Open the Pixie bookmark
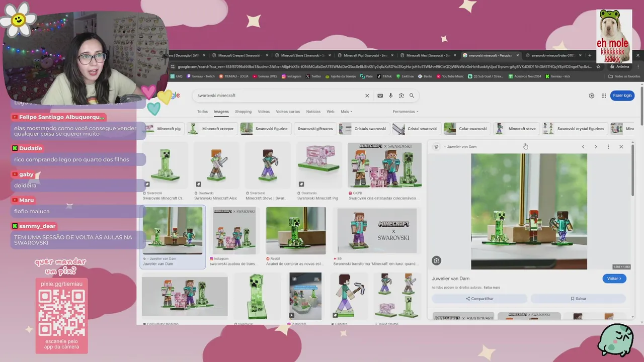 click(x=367, y=76)
